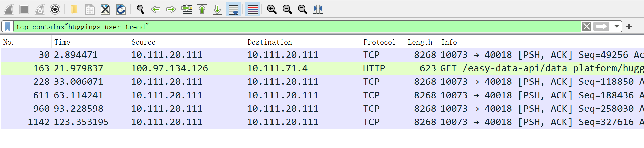Viewport: 644px width, 148px height.
Task: Jump to the first packet
Action: tap(202, 9)
